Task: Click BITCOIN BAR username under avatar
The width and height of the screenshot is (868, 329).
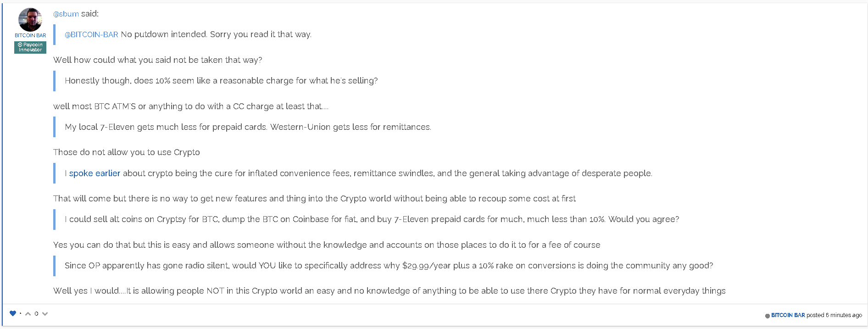Action: 30,35
